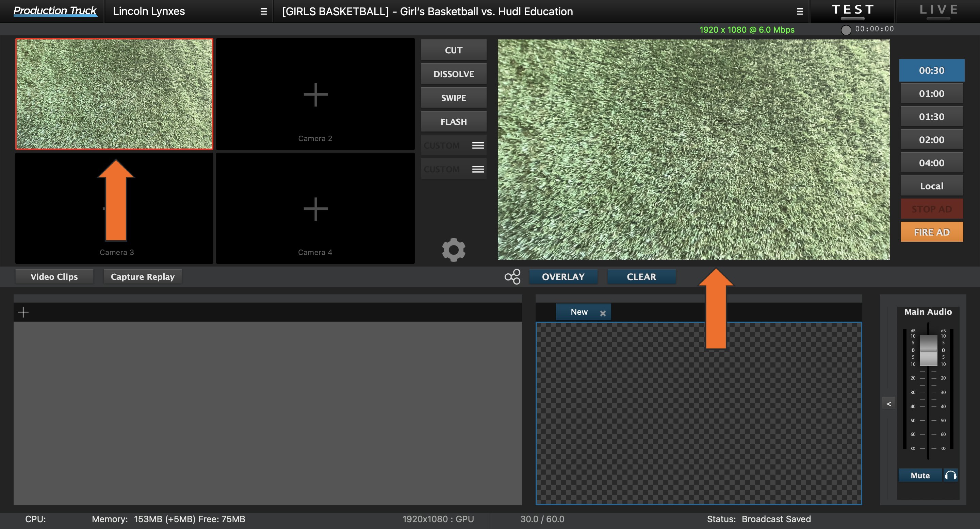Screen dimensions: 980x529
Task: Select the Camera 3 input slot
Action: (114, 209)
